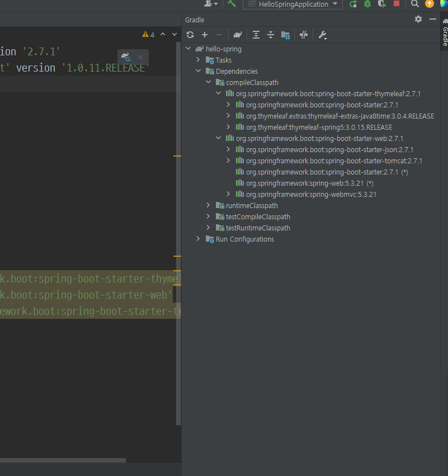Go to next highlighted problem
448x476 pixels.
click(175, 35)
